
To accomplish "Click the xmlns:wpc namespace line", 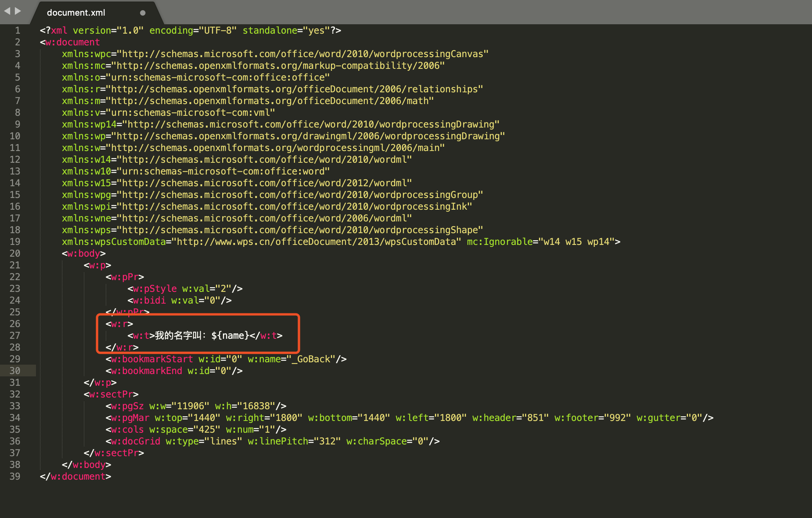I will (275, 54).
